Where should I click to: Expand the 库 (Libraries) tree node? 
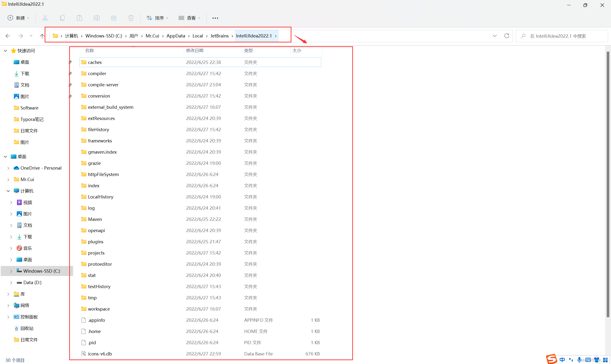coord(8,294)
